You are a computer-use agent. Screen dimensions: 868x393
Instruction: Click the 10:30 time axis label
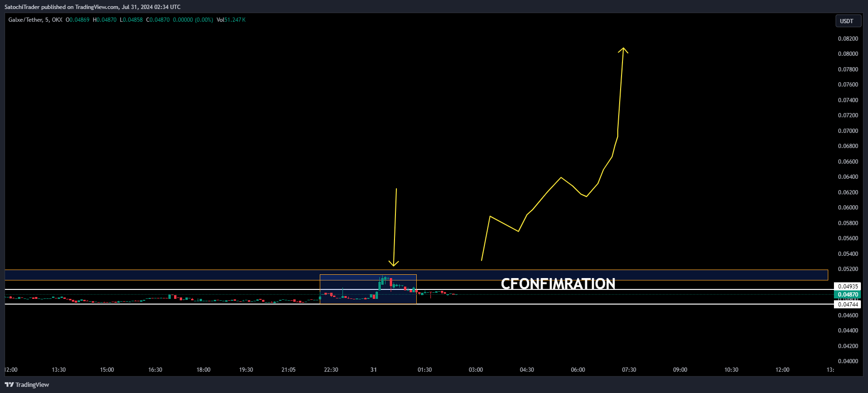tap(731, 370)
